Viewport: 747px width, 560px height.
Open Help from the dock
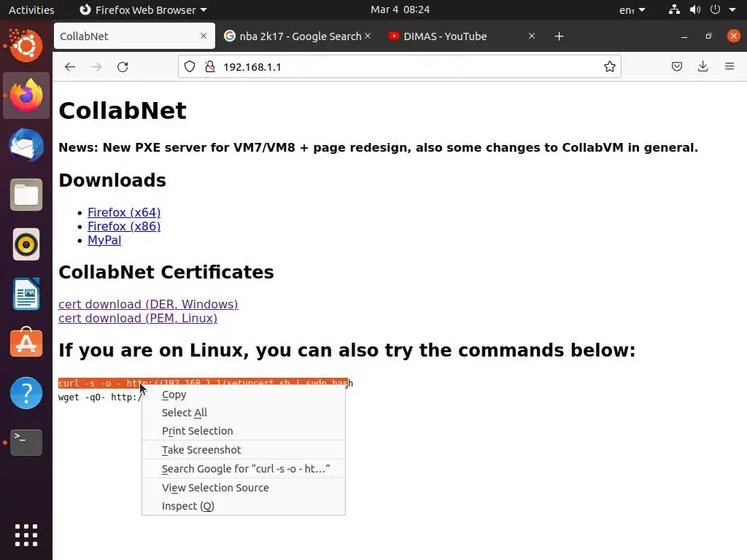click(26, 393)
